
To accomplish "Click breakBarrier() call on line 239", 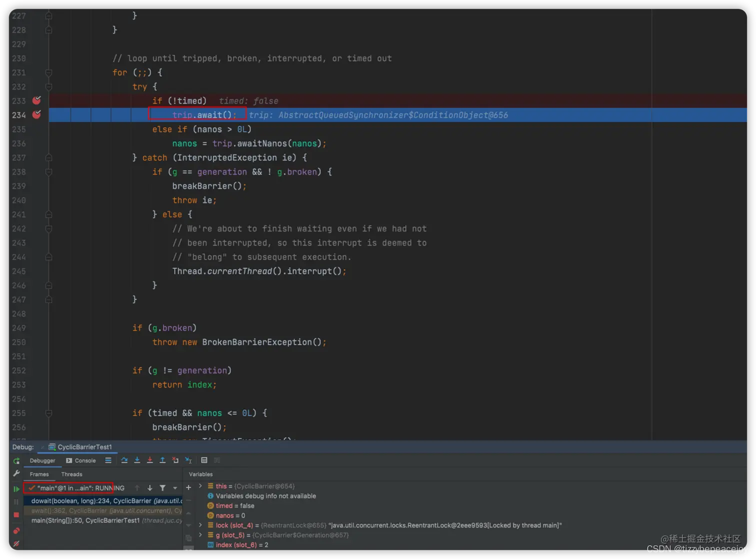I will tap(209, 186).
